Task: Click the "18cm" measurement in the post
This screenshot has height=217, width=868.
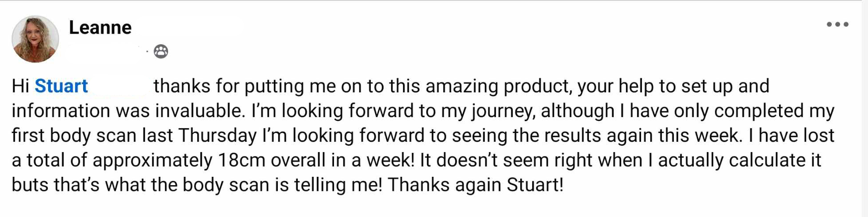Action: tap(242, 160)
